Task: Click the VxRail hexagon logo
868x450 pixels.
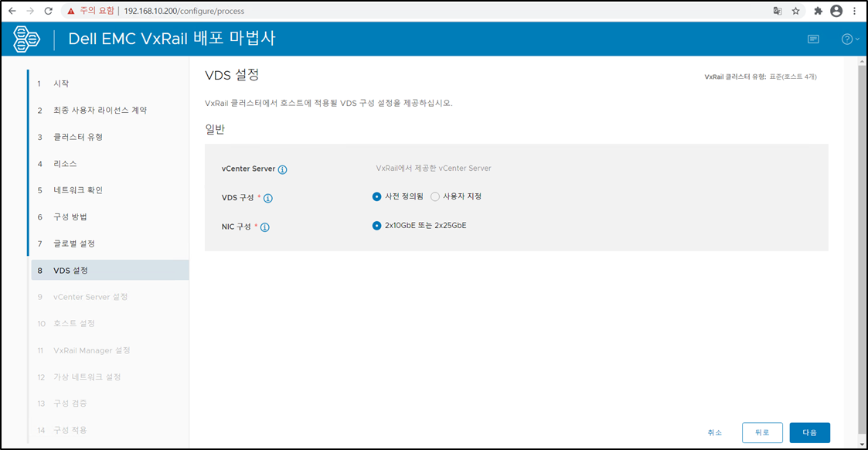Action: [x=26, y=39]
